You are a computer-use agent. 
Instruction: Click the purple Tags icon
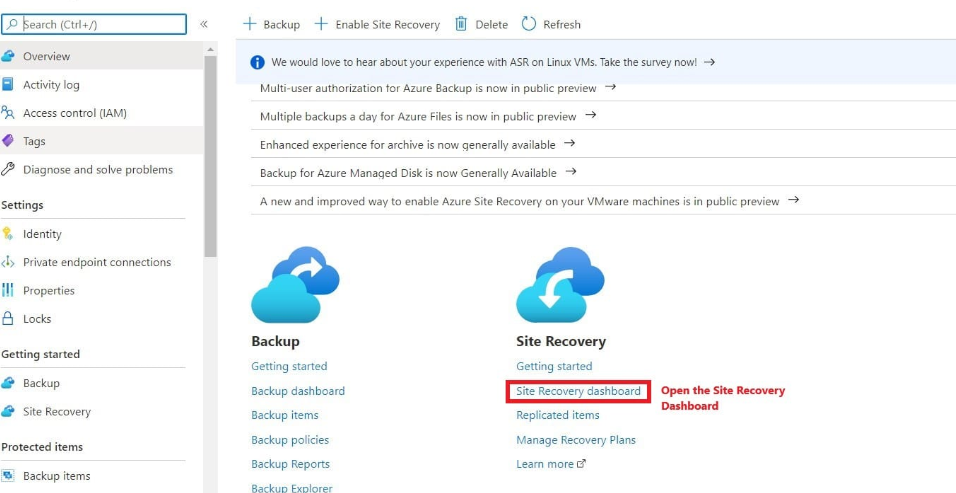pos(7,141)
